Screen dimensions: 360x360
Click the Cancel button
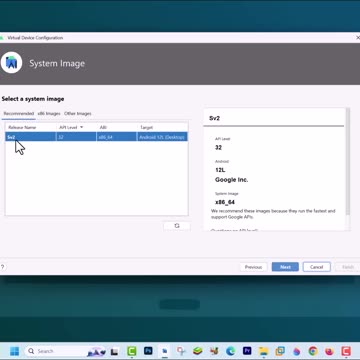point(316,267)
